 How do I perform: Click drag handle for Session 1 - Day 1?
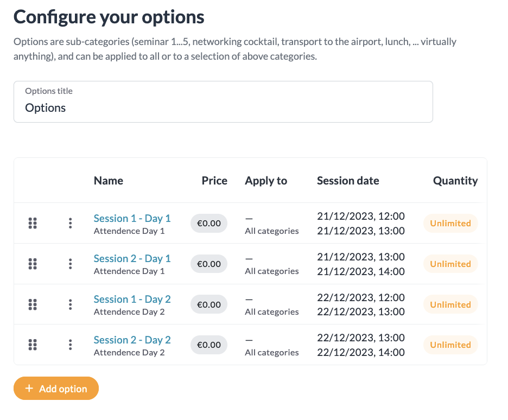click(x=33, y=223)
